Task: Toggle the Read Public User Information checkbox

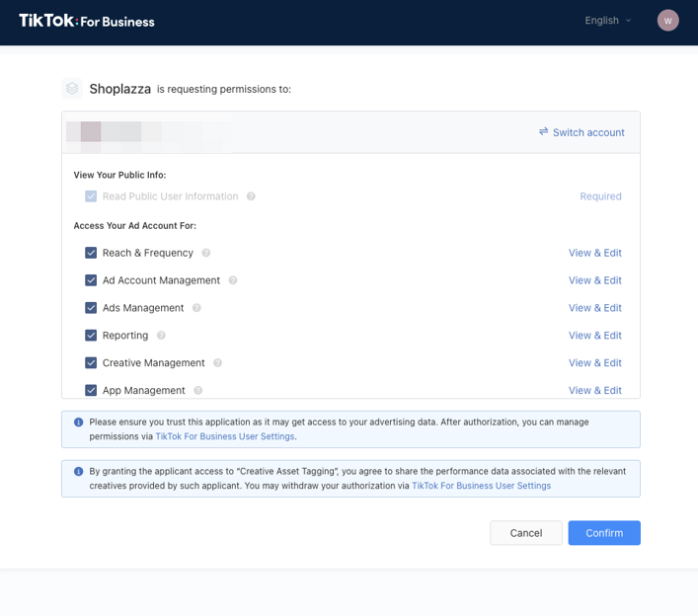Action: 91,196
